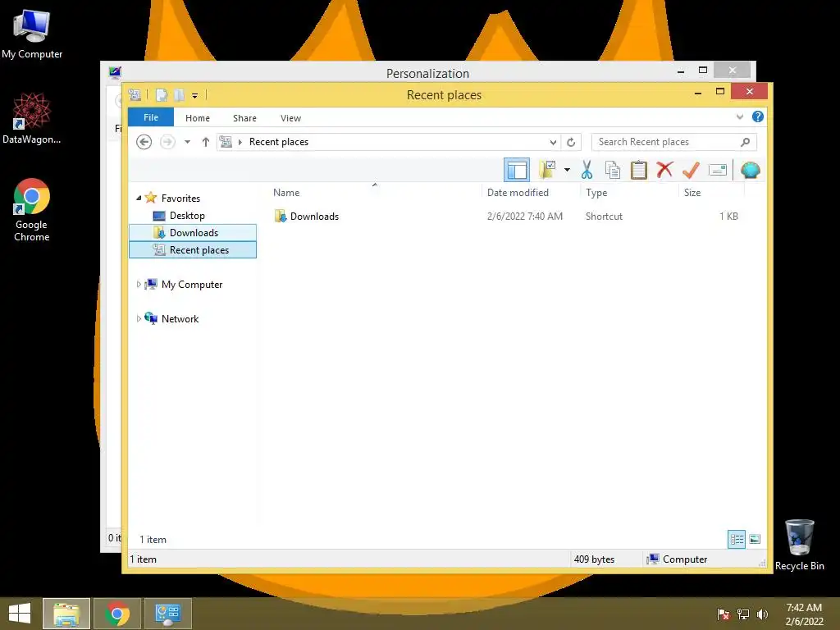Viewport: 840px width, 630px height.
Task: Click the Help question mark icon
Action: coord(757,116)
